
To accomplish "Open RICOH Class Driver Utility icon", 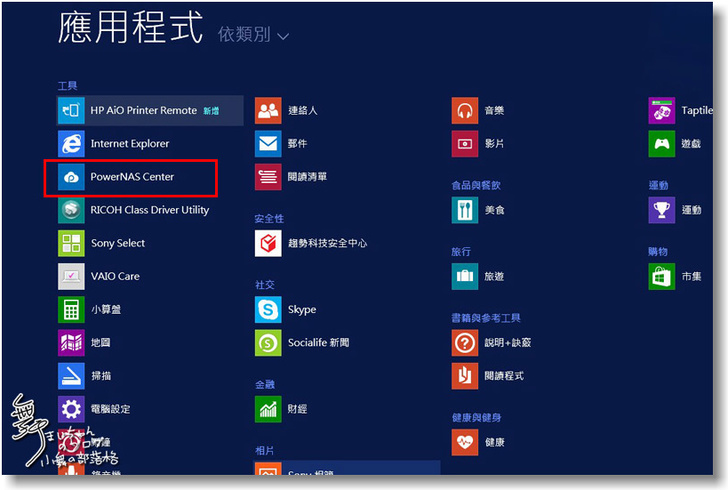I will click(71, 210).
